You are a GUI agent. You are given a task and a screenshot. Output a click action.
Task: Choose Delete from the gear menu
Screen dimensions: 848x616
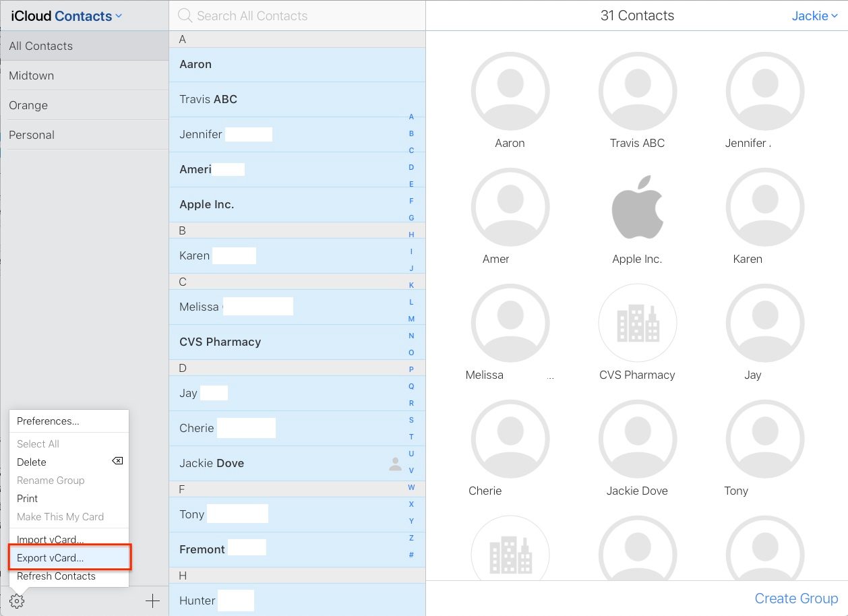point(69,462)
